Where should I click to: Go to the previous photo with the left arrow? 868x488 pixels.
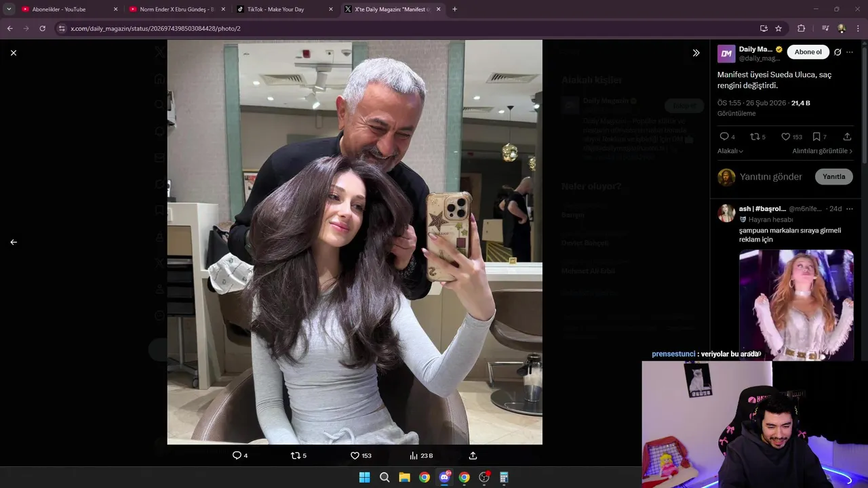click(x=13, y=242)
